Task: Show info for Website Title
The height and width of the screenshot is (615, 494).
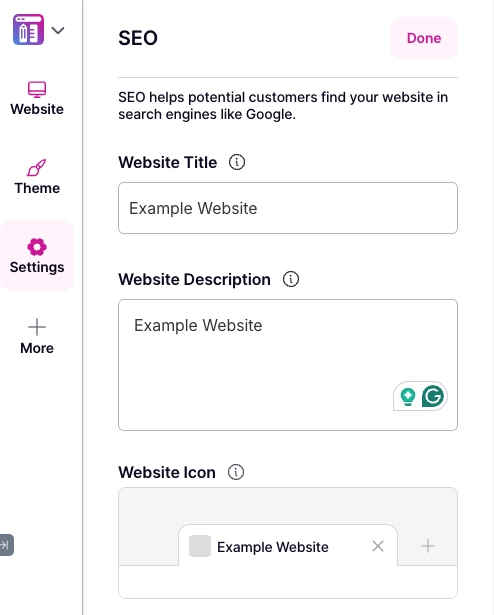Action: coord(237,162)
